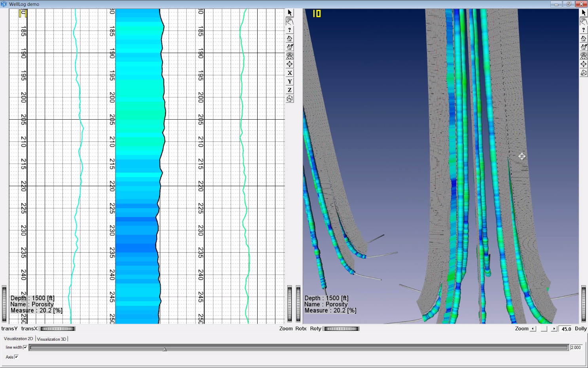Viewport: 588px width, 368px height.
Task: Select the arrow pick tool in 3D viewer
Action: (x=584, y=13)
